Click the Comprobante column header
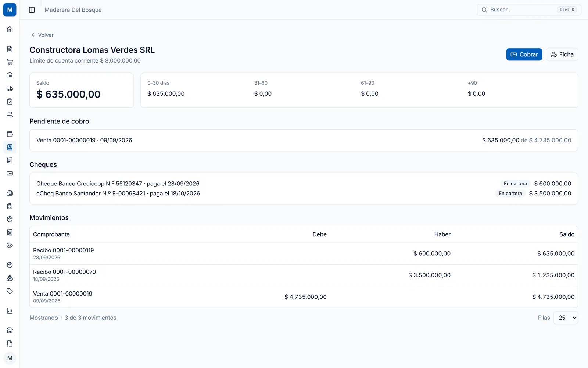 pos(51,234)
